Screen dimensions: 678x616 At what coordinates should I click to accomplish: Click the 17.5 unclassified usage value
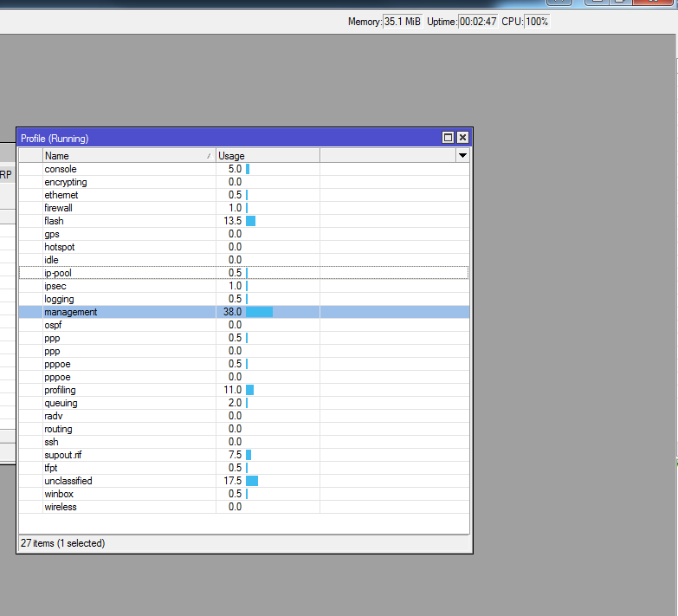coord(233,481)
